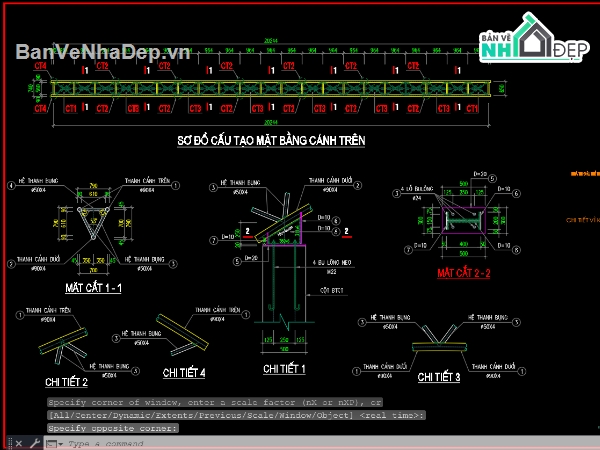Click the triangular truss section in Mặt cắt 1-1

pyautogui.click(x=93, y=223)
